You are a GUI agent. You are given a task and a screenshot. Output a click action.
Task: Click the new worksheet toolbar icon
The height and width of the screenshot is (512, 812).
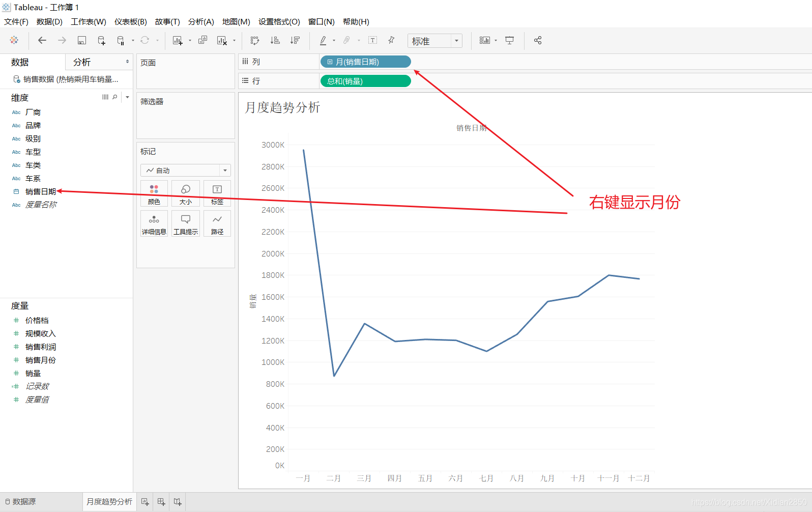tap(178, 40)
